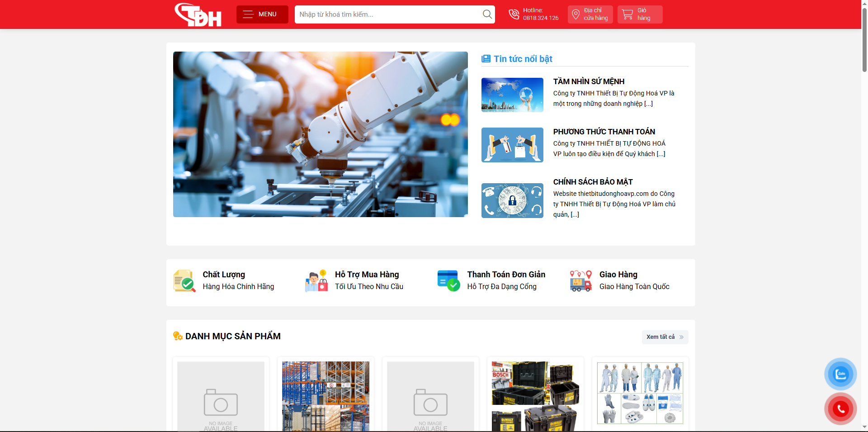Viewport: 868px width, 432px height.
Task: Click the Chất Lượng checkmark icon
Action: pyautogui.click(x=184, y=281)
